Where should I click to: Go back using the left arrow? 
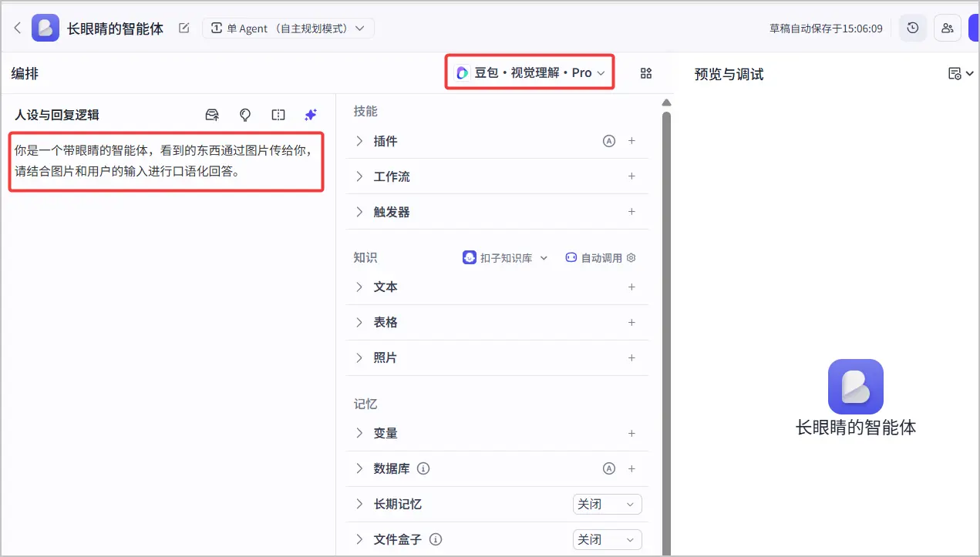tap(18, 28)
